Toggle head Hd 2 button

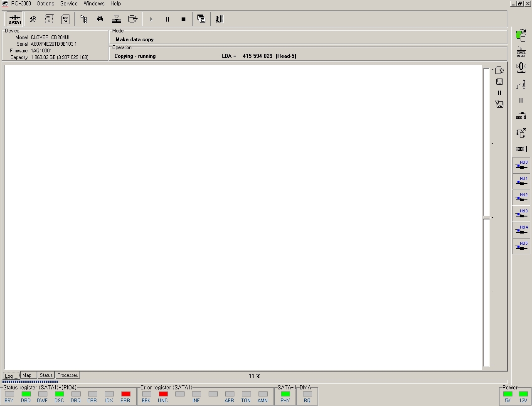(x=521, y=197)
